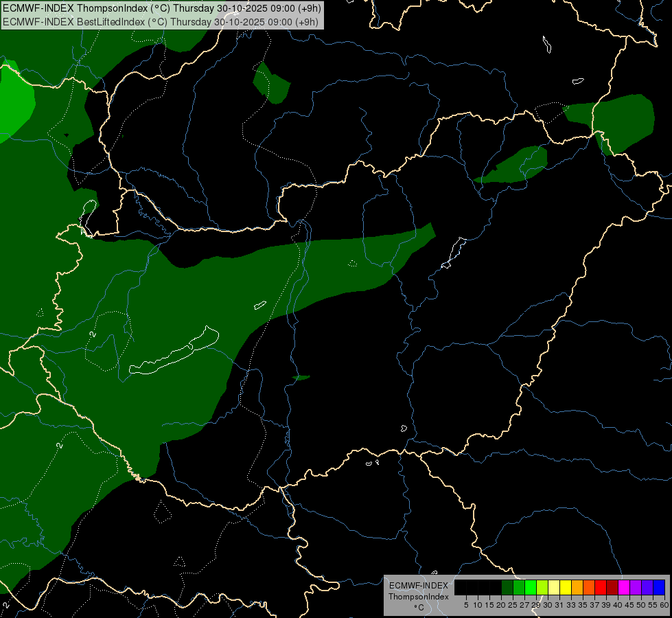The image size is (672, 618).
Task: Select the green 25–27 legend swatch
Action: (x=519, y=587)
